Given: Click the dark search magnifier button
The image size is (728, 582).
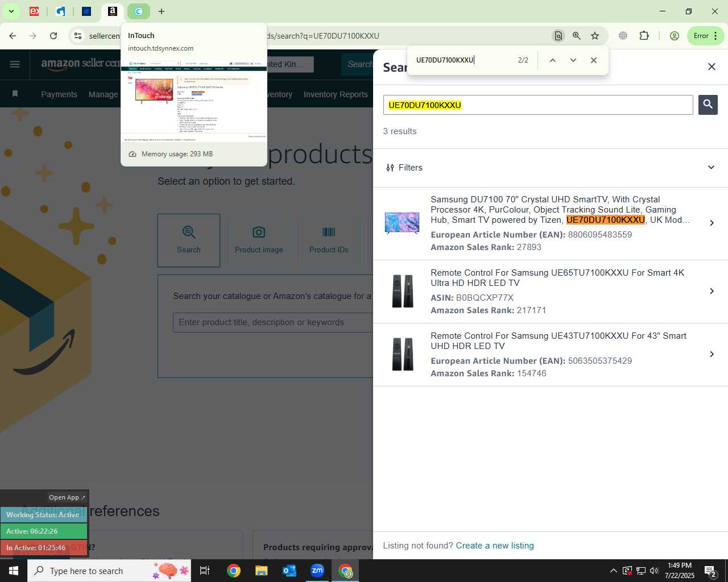Looking at the screenshot, I should click(x=708, y=105).
